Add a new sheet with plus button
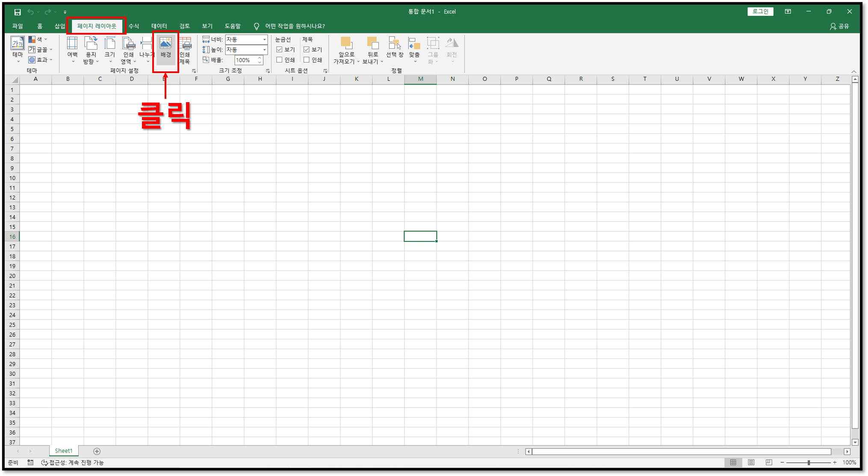Screen dimensions: 868x476 pos(97,451)
